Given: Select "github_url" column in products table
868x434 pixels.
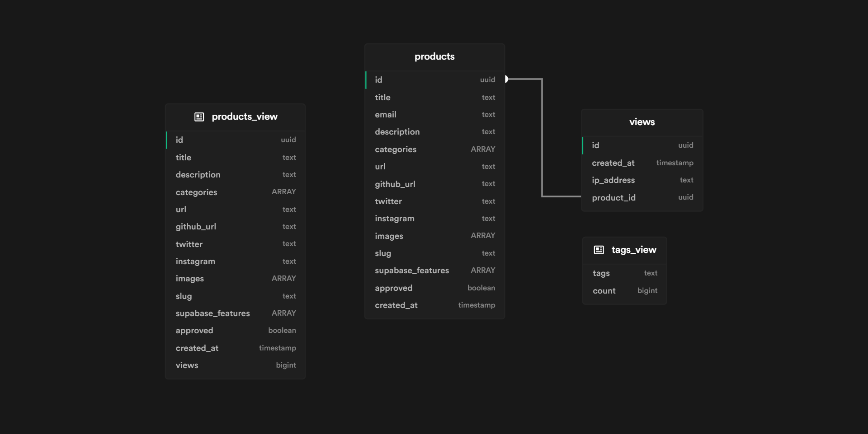Looking at the screenshot, I should pyautogui.click(x=434, y=184).
